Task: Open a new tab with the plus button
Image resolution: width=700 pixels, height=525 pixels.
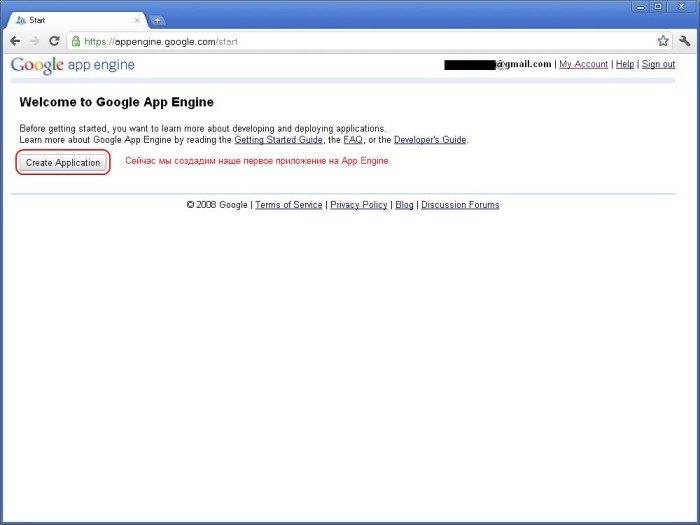Action: (x=157, y=20)
